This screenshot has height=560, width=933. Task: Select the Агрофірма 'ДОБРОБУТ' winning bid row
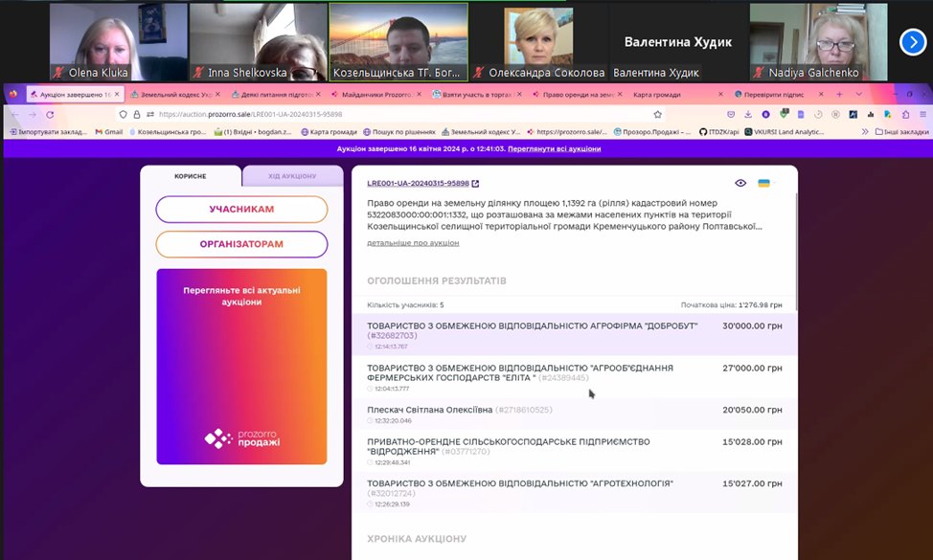(574, 335)
